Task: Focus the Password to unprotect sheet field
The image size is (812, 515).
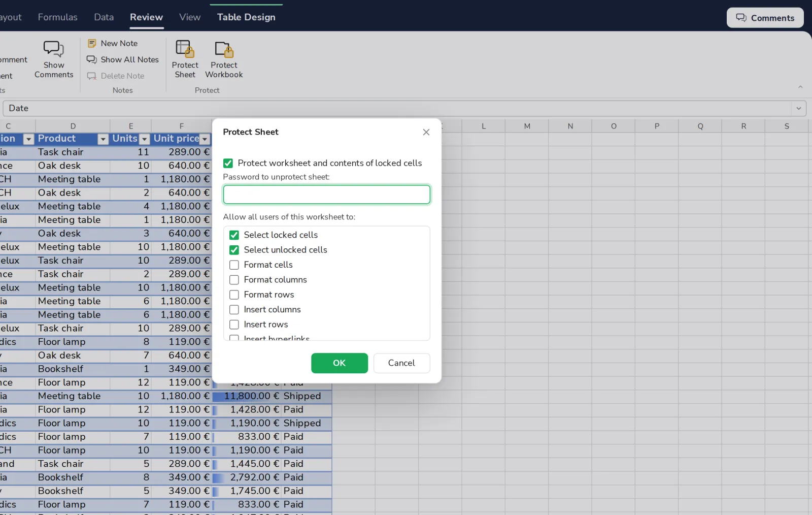Action: point(327,195)
